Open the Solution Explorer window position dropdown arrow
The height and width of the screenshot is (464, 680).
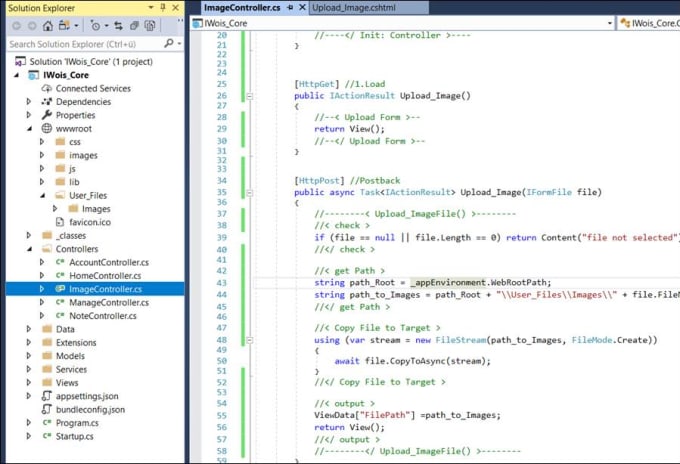[x=151, y=7]
